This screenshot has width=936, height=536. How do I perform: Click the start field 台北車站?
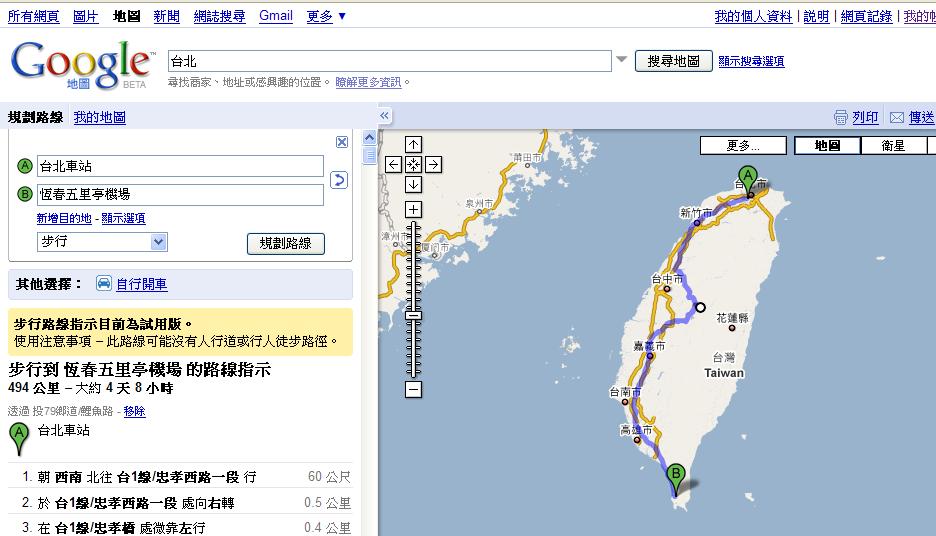pyautogui.click(x=180, y=166)
